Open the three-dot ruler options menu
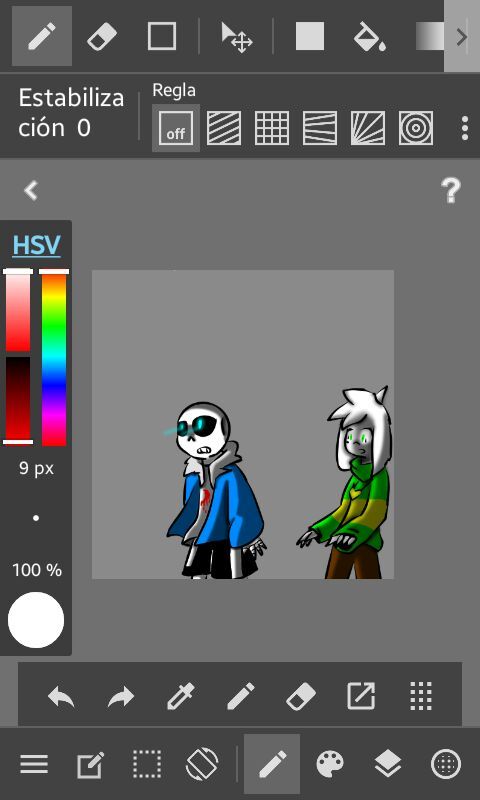 point(464,128)
